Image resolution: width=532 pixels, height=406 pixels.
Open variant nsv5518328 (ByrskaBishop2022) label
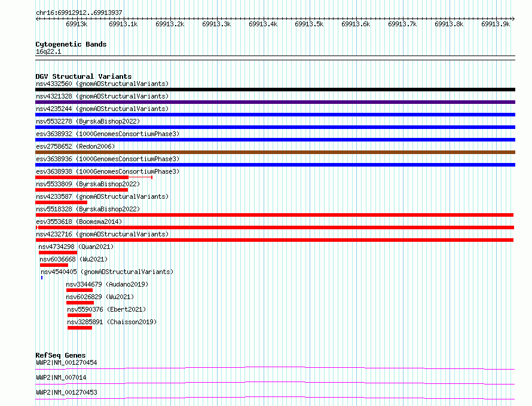point(88,209)
